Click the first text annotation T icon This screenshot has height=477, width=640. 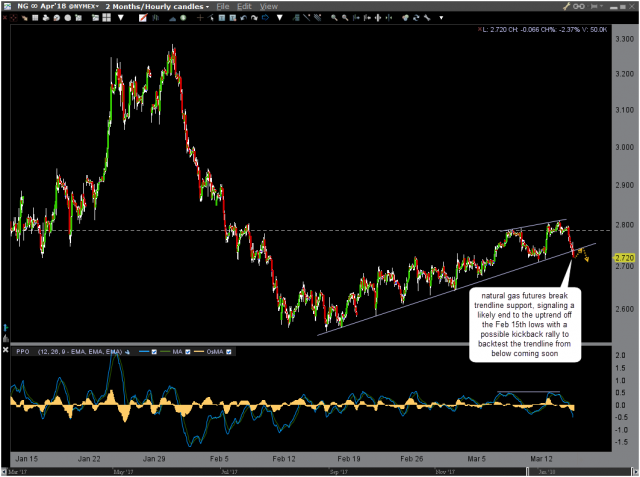(222, 18)
